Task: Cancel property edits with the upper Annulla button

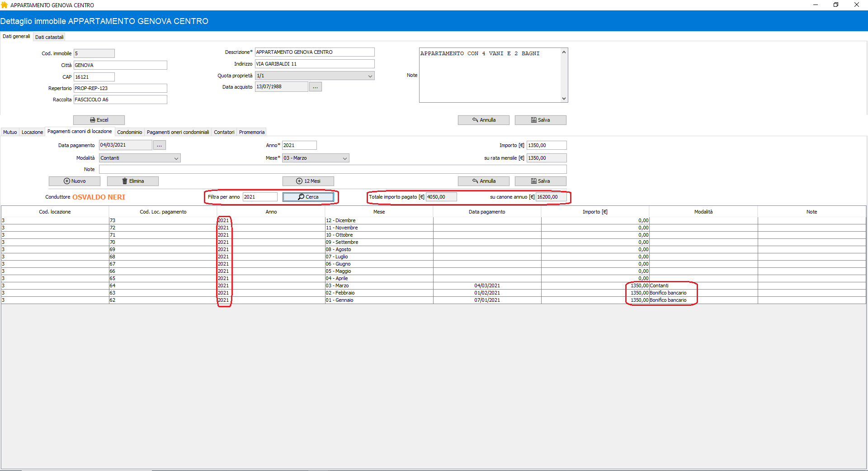Action: coord(483,120)
